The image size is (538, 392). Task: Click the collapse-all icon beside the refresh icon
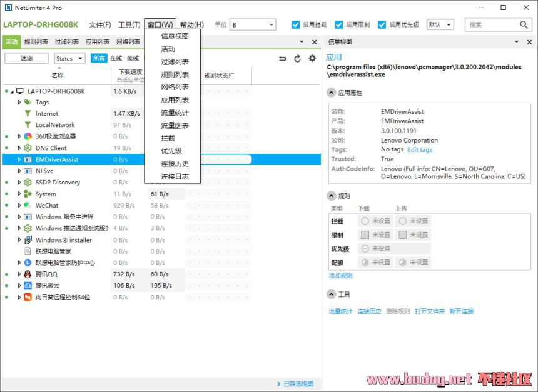(282, 58)
